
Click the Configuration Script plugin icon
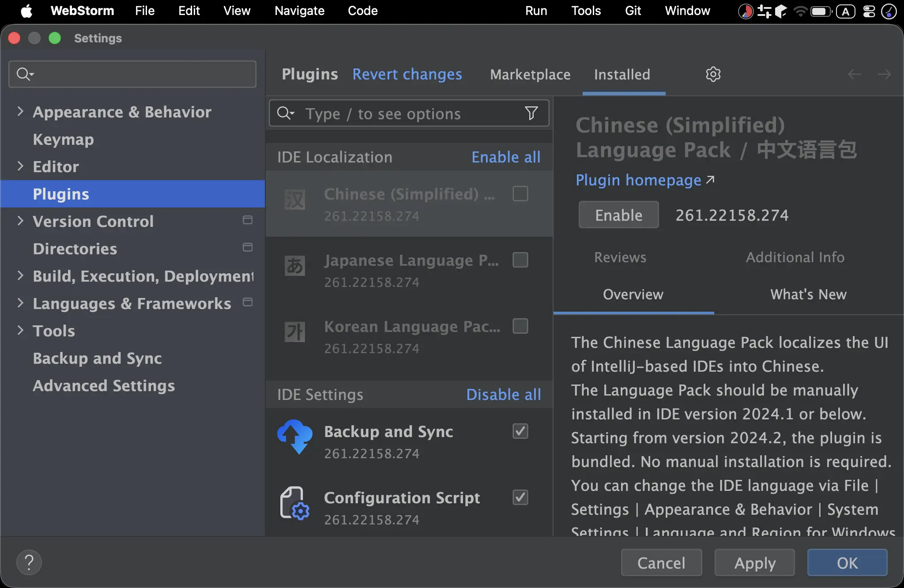tap(295, 503)
